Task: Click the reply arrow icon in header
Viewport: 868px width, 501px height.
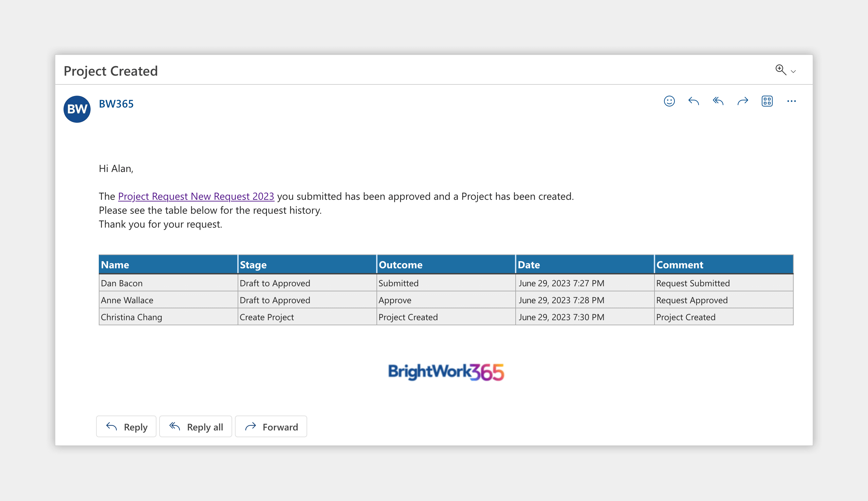Action: (x=694, y=101)
